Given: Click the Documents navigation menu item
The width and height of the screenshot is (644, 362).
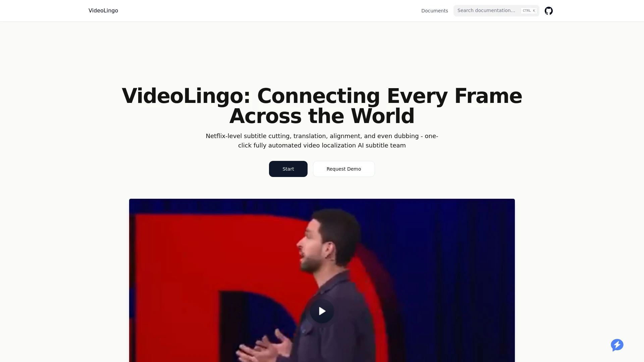Looking at the screenshot, I should 435,11.
